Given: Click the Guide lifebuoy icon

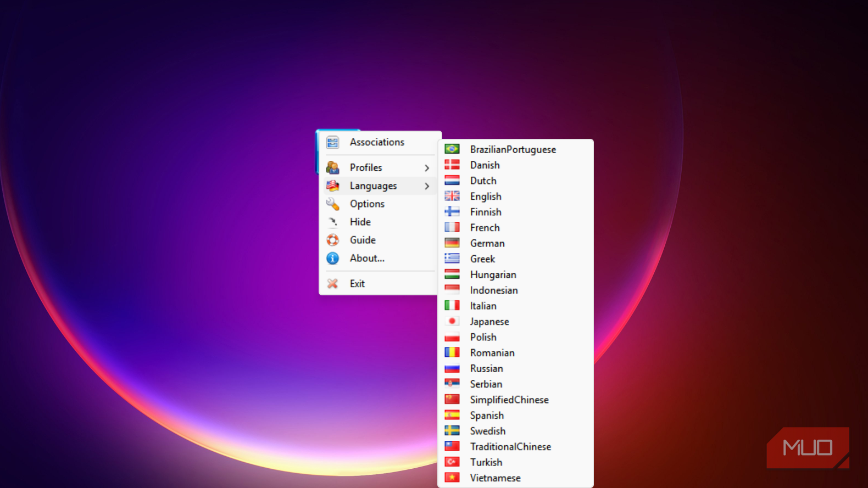Looking at the screenshot, I should coord(332,240).
